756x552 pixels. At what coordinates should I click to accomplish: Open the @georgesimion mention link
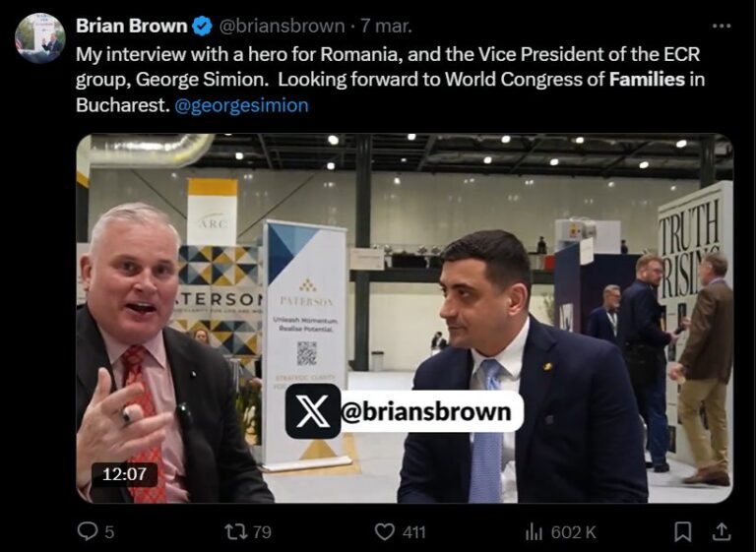point(241,105)
